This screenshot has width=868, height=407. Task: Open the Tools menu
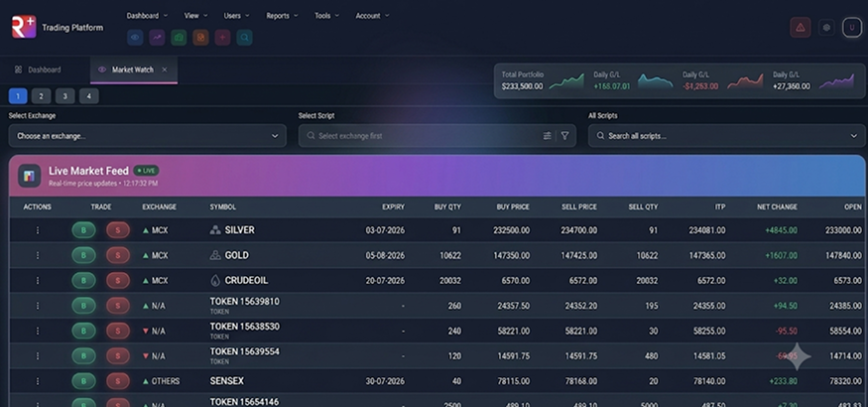326,16
